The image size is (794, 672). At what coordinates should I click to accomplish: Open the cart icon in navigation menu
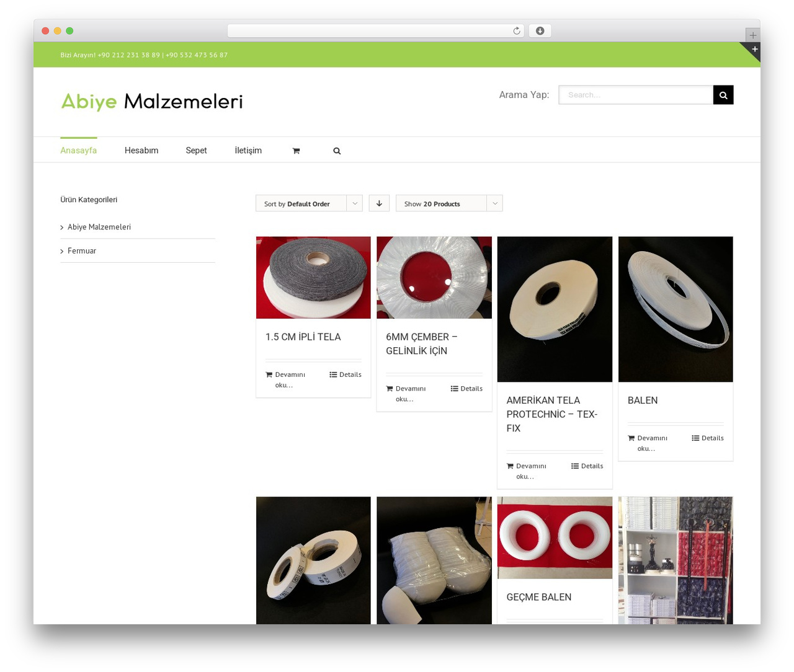[296, 151]
